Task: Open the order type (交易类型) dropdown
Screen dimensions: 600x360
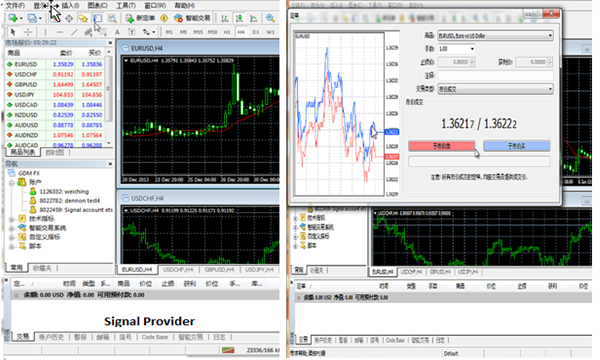Action: coord(496,89)
